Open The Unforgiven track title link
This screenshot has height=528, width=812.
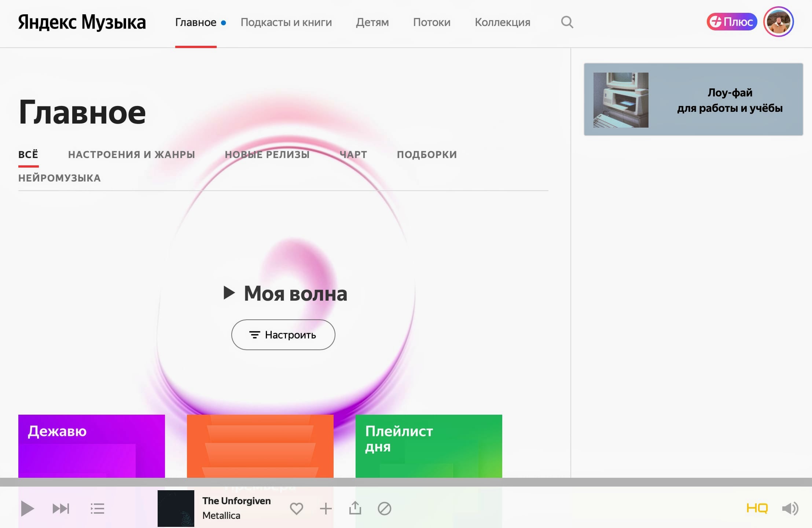tap(236, 501)
